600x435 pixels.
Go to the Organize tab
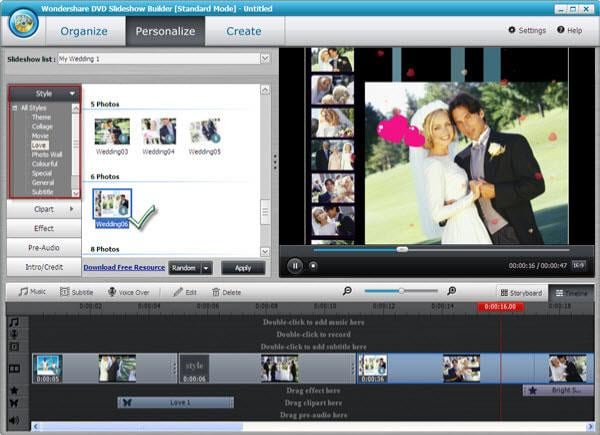tap(84, 31)
